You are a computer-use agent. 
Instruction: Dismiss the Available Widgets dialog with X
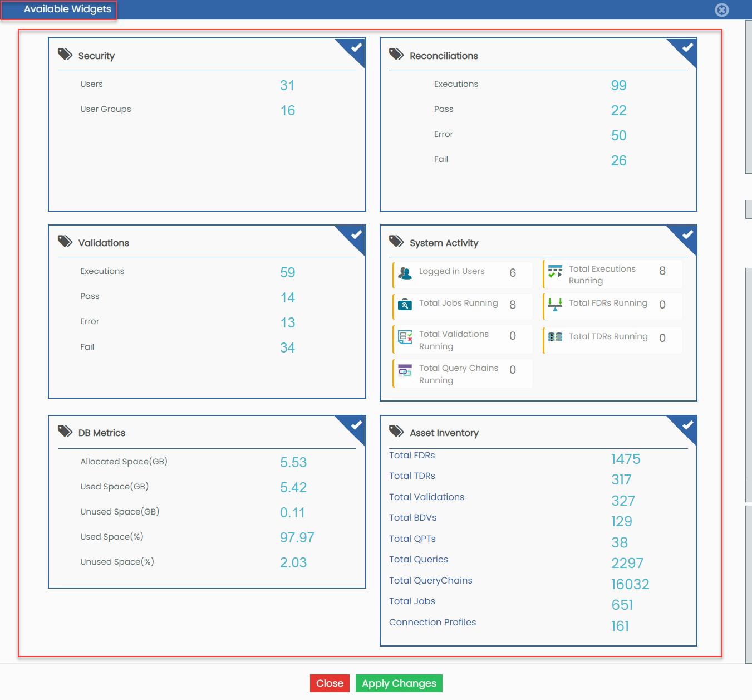pyautogui.click(x=722, y=10)
